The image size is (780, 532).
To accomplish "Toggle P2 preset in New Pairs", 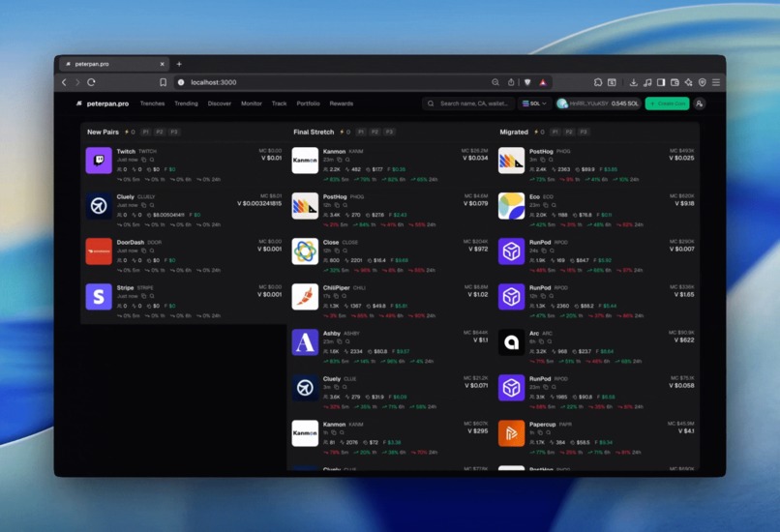I will click(160, 132).
